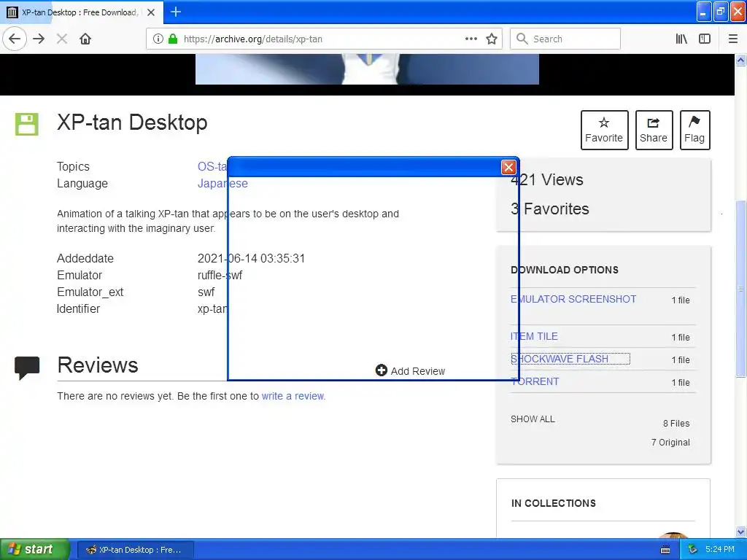Click the XP-tan Desktop taskbar button
747x560 pixels.
pyautogui.click(x=135, y=550)
